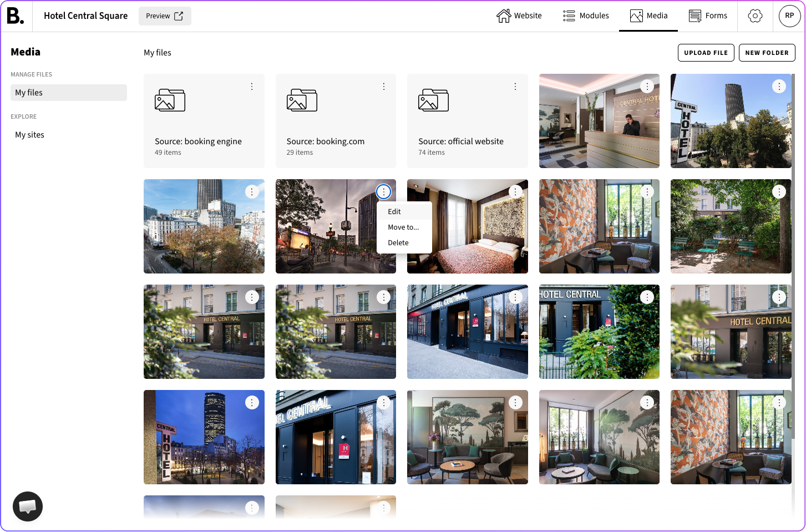This screenshot has height=532, width=806.
Task: Open the RP user avatar menu
Action: (x=789, y=16)
